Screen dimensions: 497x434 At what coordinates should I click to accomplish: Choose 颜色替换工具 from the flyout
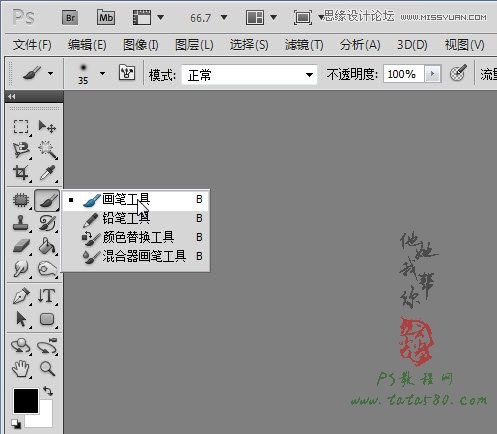coord(136,237)
